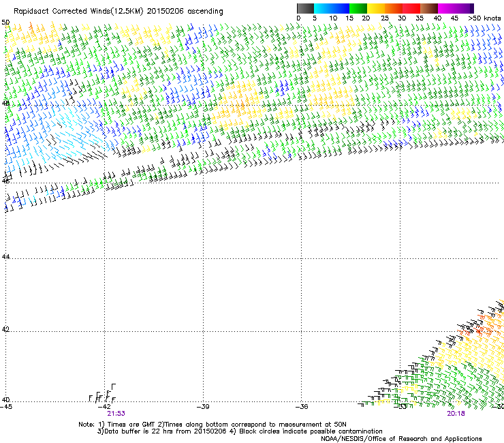The height and width of the screenshot is (443, 504).
Task: Click the latitude label 40 on left axis
Action: coord(5,400)
